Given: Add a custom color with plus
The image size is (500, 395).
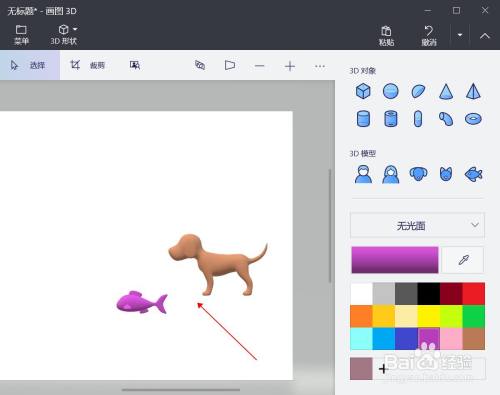Looking at the screenshot, I should pos(383,369).
